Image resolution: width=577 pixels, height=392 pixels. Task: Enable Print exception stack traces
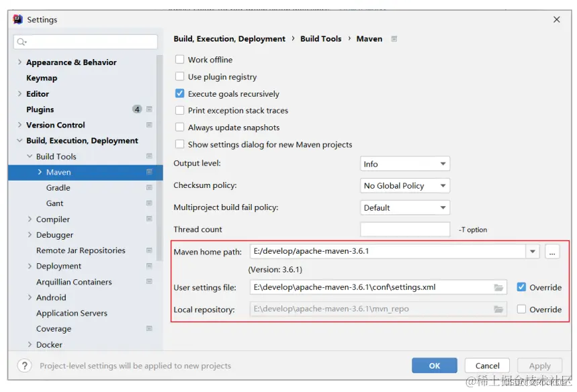pos(179,110)
